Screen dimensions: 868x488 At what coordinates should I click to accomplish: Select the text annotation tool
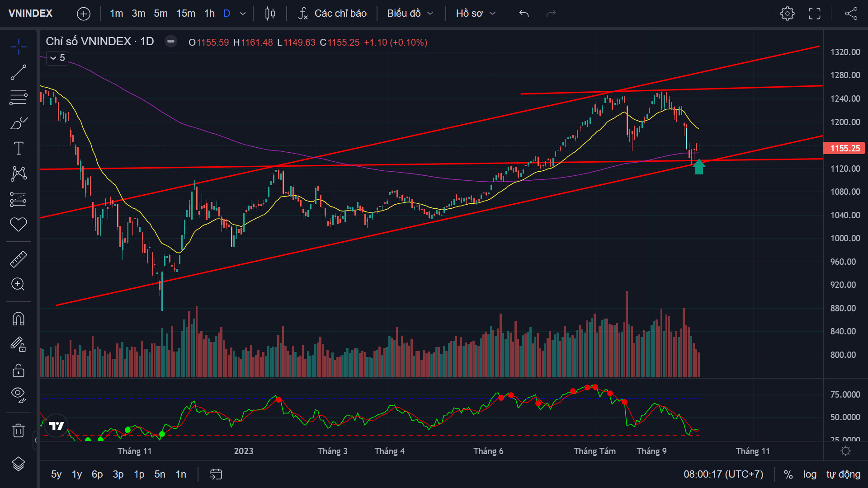(19, 148)
